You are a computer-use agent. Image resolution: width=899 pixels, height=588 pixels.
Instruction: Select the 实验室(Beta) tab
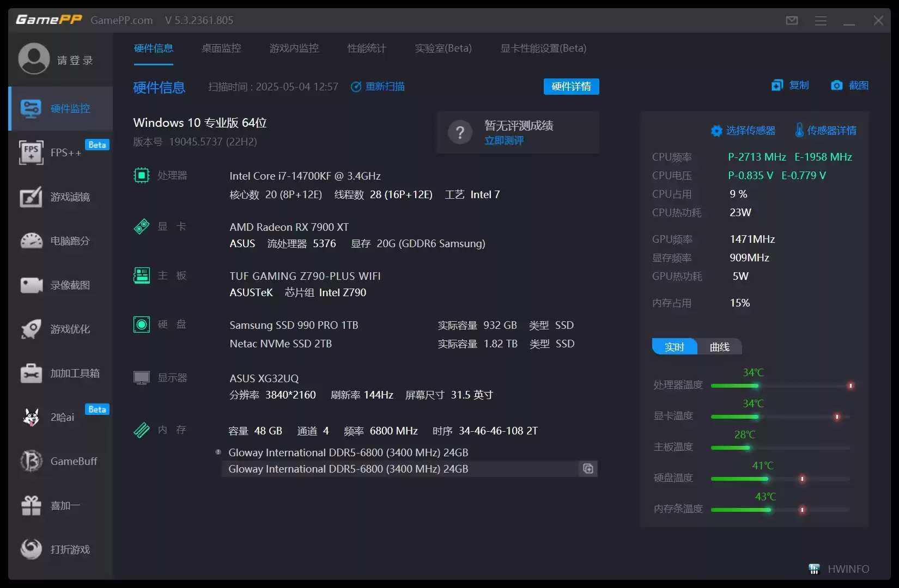(x=443, y=48)
